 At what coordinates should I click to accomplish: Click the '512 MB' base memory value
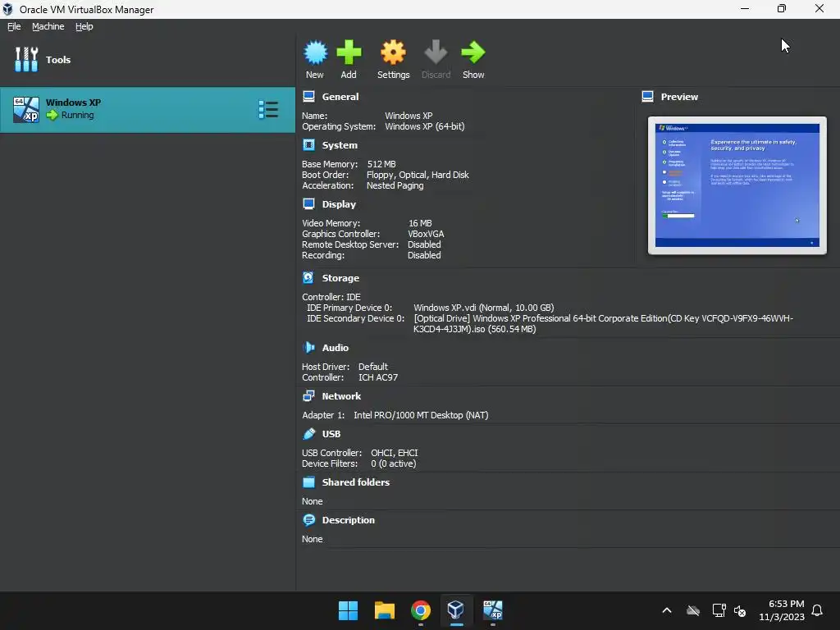click(381, 164)
